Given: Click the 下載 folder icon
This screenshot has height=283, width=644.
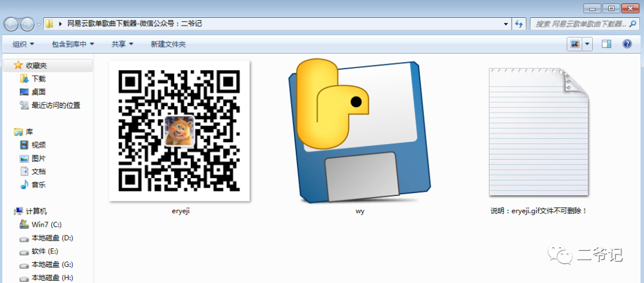Looking at the screenshot, I should (x=24, y=78).
